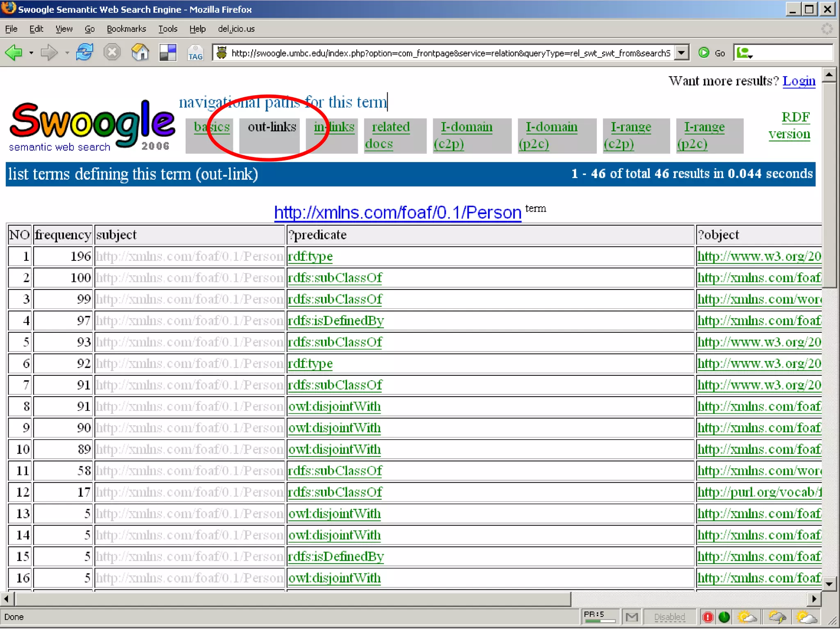Click the del.icio.us checkered bookmarks icon
Screen dimensions: 840x630
(168, 53)
